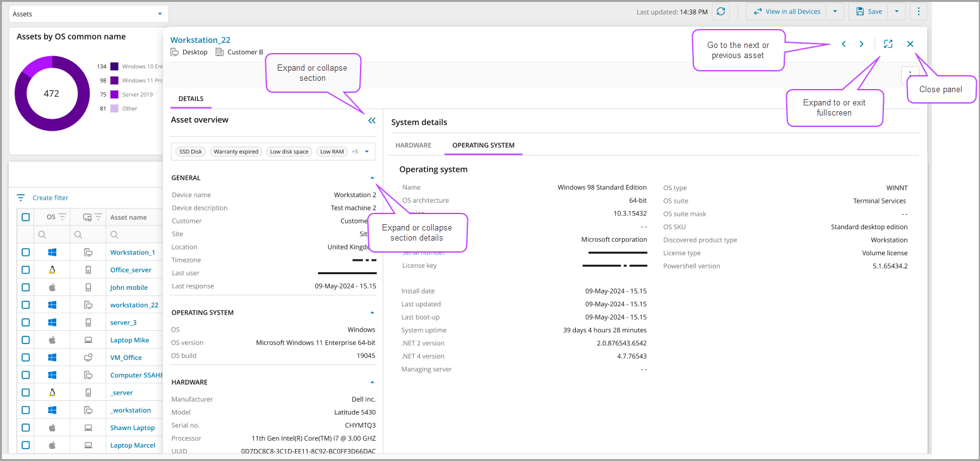Click the Other legend color swatch

coord(114,109)
